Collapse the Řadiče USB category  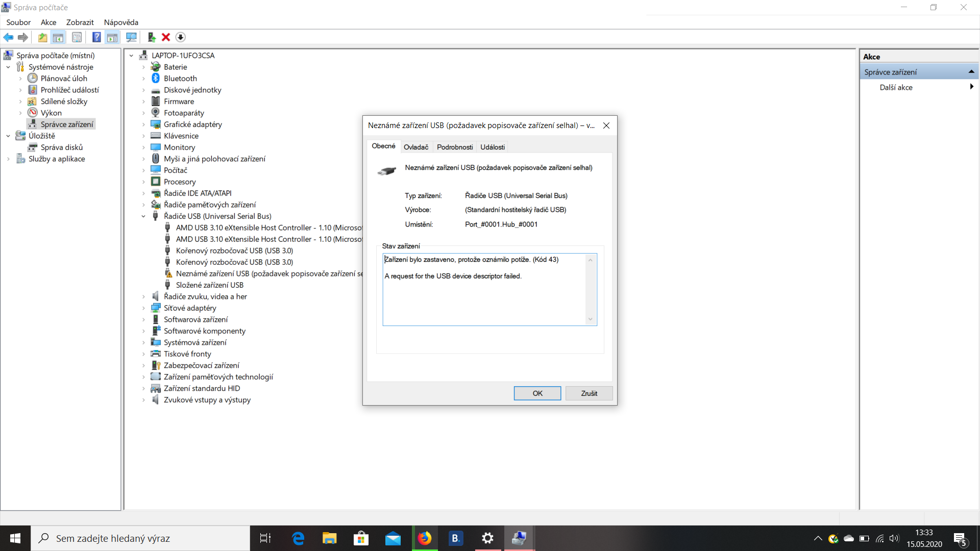pyautogui.click(x=143, y=216)
